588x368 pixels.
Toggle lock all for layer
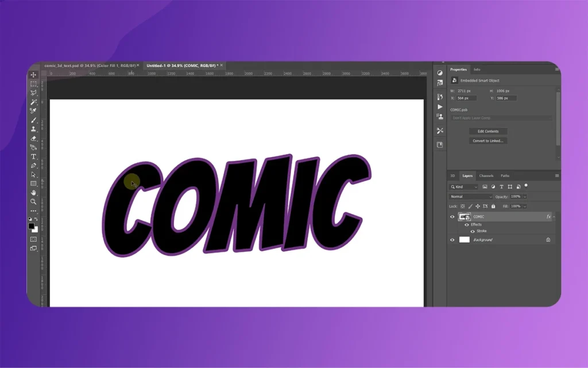click(493, 206)
